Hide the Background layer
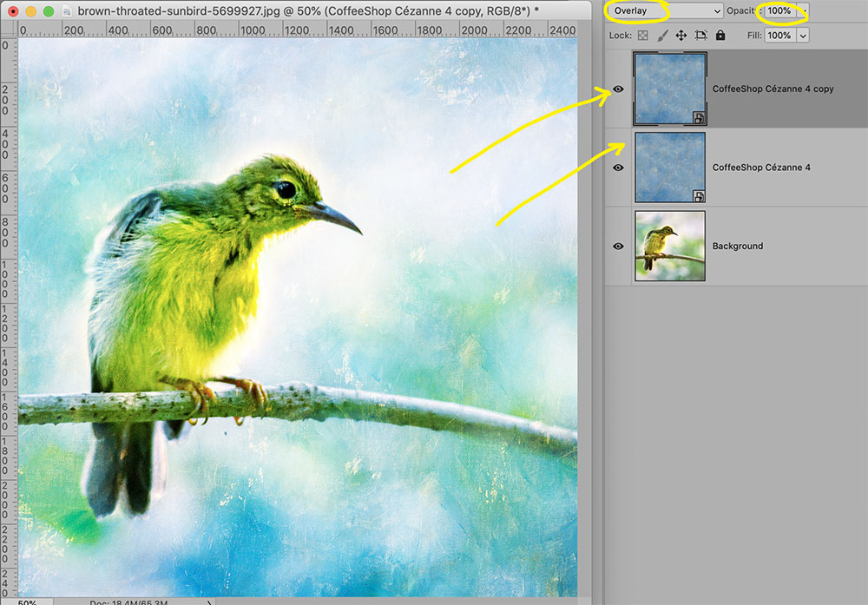Viewport: 868px width, 605px height. (x=618, y=247)
